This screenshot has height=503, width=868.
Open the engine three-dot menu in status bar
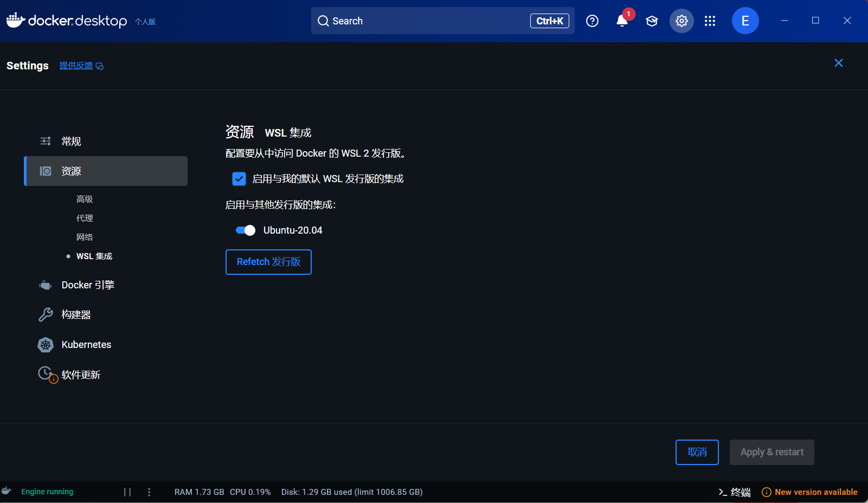pyautogui.click(x=149, y=492)
